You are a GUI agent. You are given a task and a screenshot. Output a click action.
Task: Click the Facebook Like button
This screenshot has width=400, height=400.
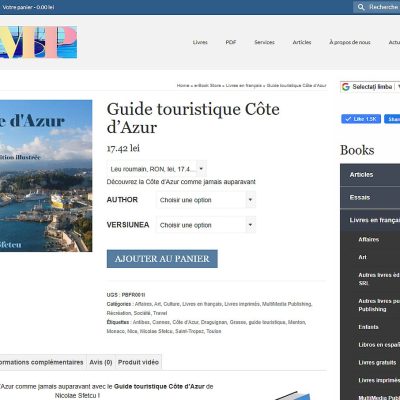click(x=361, y=119)
